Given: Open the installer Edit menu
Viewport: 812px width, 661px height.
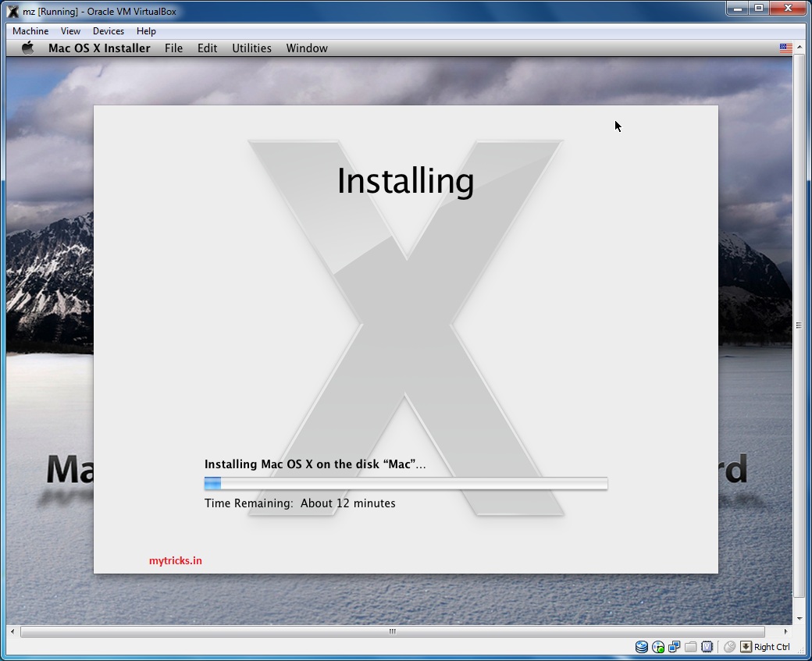Looking at the screenshot, I should [x=207, y=48].
